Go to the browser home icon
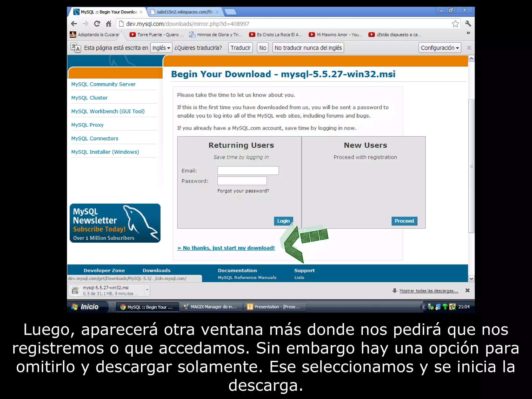Screen dimensions: 532x399 (109, 24)
